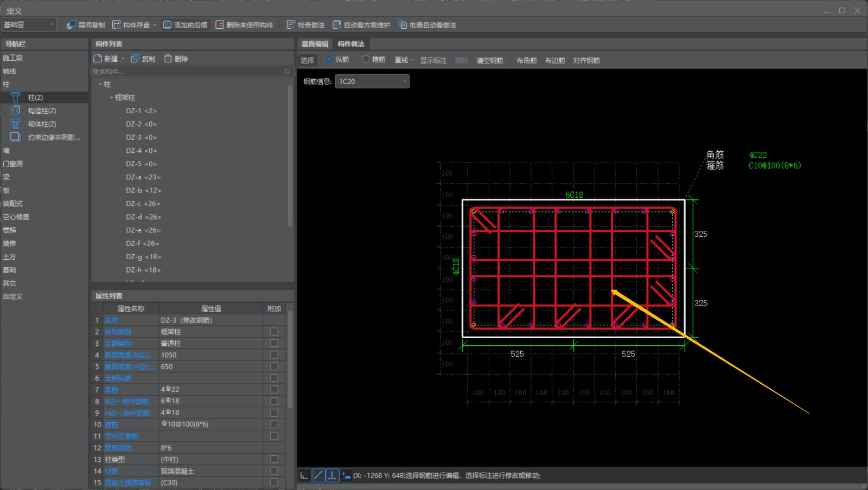Click 批量自动套做法 icon
868x490 pixels.
click(403, 25)
